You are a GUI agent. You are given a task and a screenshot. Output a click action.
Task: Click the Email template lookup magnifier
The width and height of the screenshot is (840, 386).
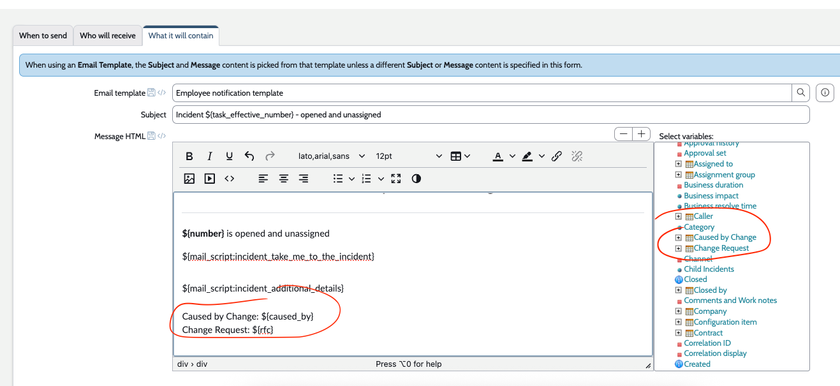[x=800, y=93]
